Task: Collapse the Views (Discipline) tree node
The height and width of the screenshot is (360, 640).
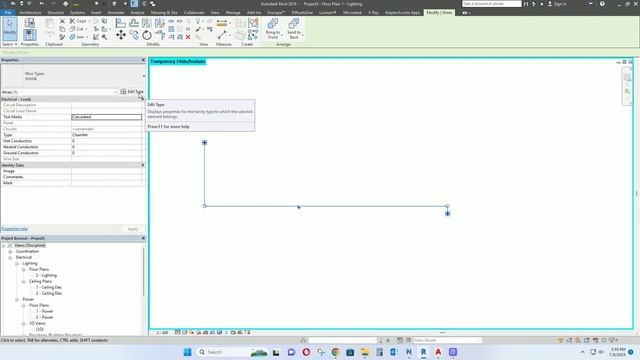Action: 4,246
